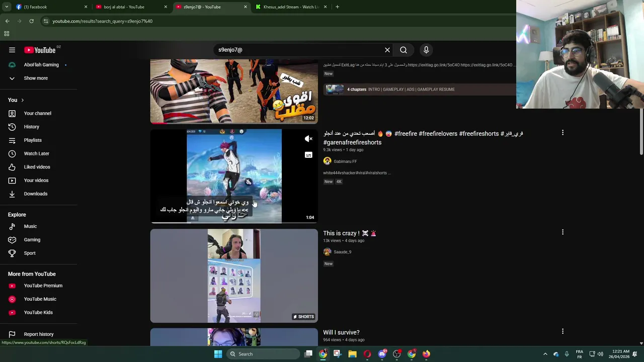Open YouTube Kids
The height and width of the screenshot is (362, 644).
(x=38, y=312)
